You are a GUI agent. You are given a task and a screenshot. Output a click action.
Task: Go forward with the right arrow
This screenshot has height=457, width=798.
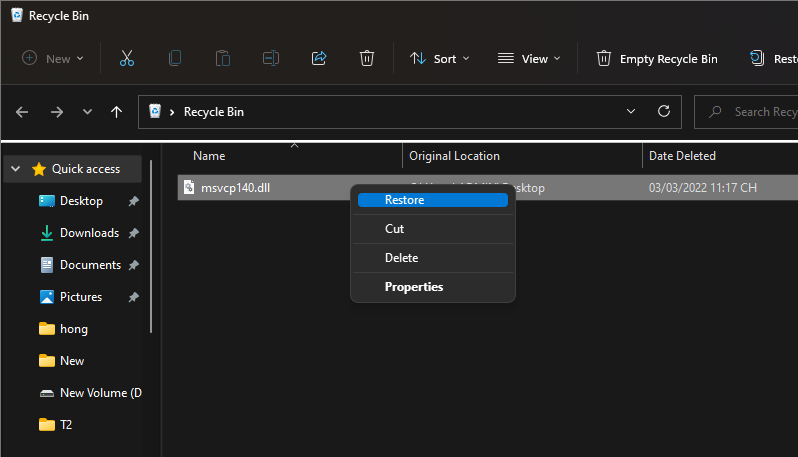(x=56, y=111)
